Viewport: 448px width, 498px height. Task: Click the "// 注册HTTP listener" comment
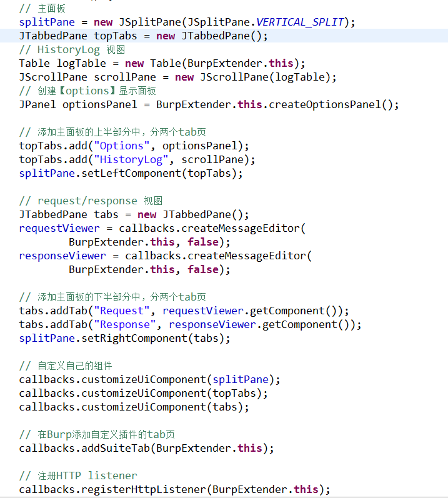[x=78, y=476]
